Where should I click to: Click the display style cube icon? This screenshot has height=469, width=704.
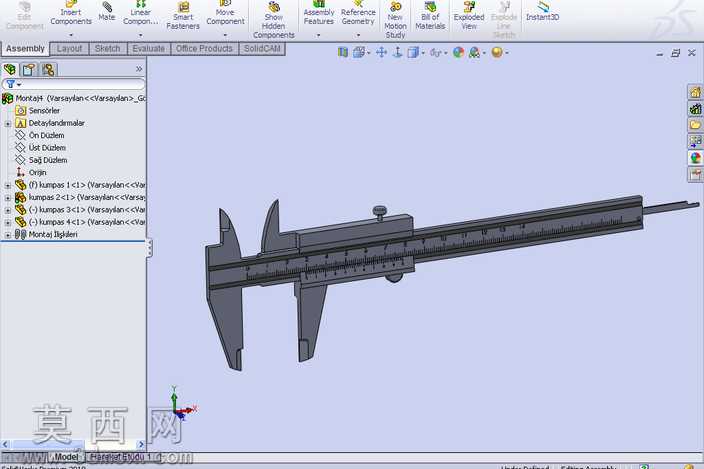tap(413, 53)
